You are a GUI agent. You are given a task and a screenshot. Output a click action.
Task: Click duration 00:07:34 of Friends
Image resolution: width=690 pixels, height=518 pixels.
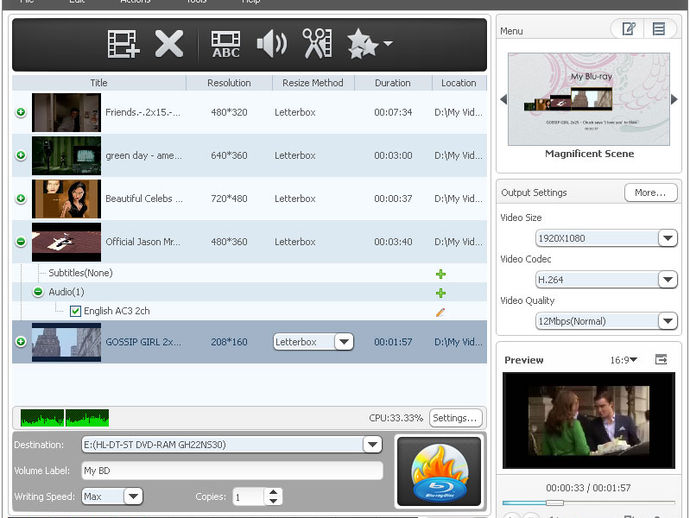393,112
